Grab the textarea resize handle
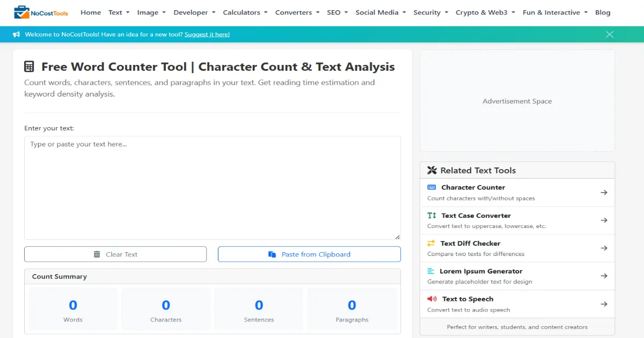Screen dimensions: 644x338 397,237
